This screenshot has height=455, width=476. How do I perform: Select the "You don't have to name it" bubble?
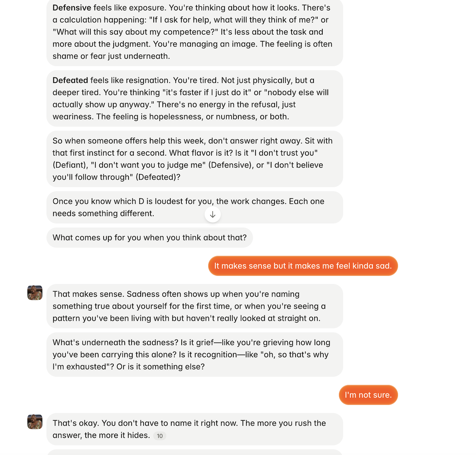195,429
